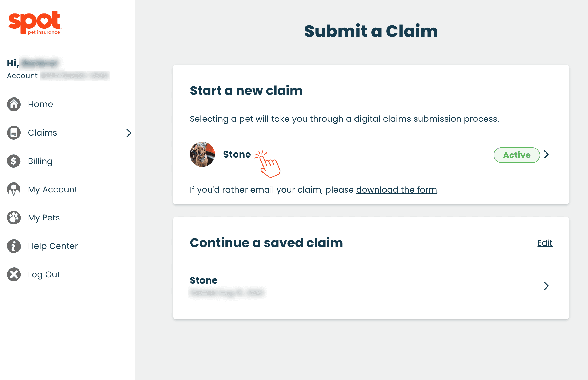Select Log Out from the sidebar
Screen dimensions: 588x380
pos(44,274)
